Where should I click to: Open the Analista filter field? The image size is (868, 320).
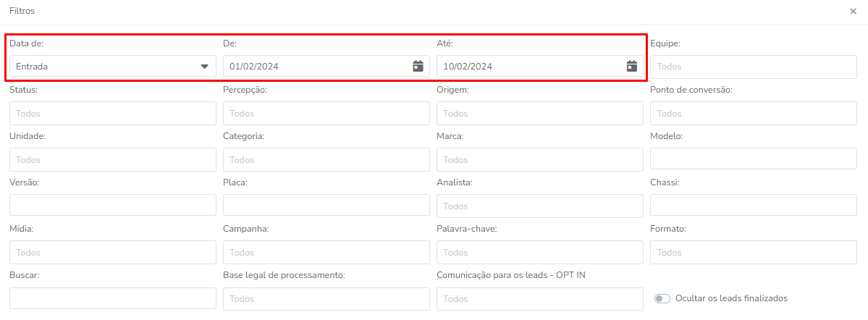pos(540,206)
